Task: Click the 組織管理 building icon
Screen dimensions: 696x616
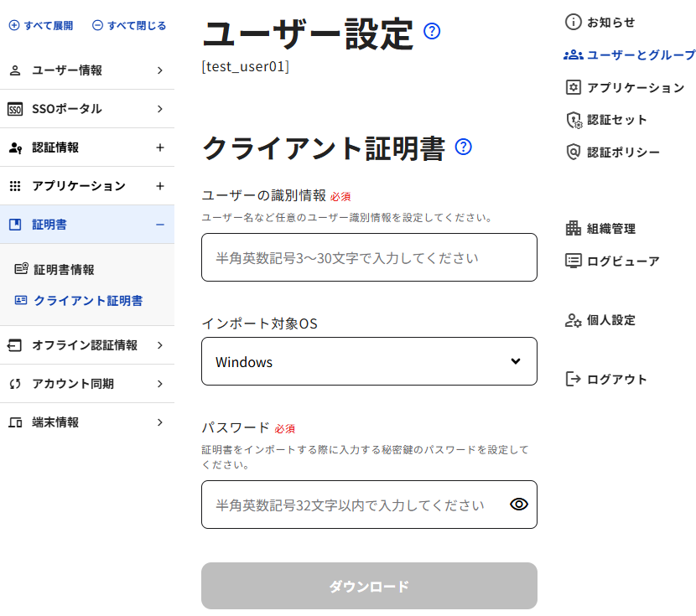Action: tap(574, 228)
